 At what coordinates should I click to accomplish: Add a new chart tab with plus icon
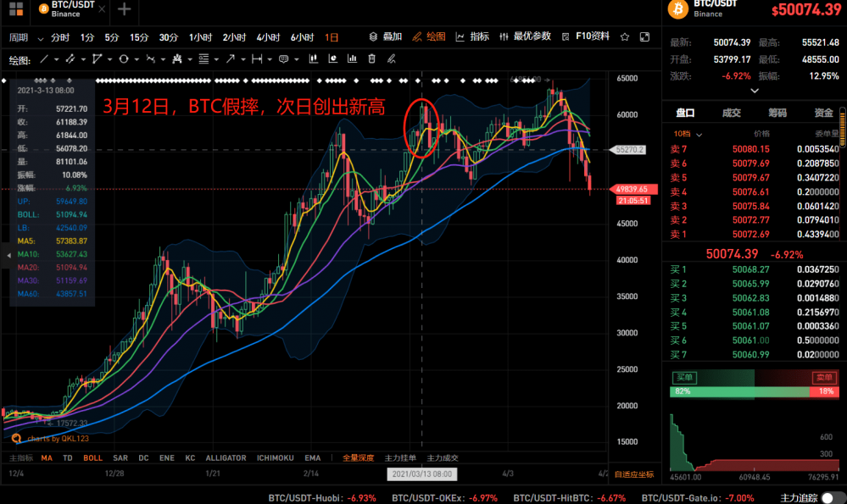(124, 9)
